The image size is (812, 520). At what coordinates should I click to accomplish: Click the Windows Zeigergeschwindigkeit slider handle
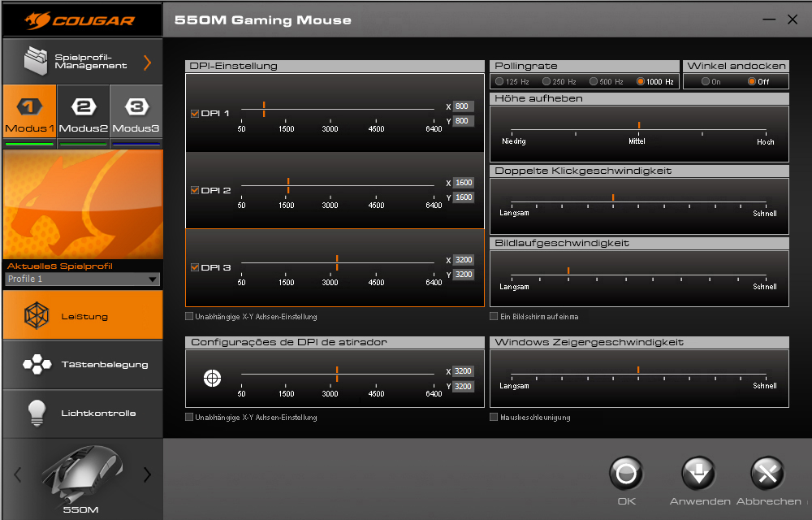click(638, 370)
